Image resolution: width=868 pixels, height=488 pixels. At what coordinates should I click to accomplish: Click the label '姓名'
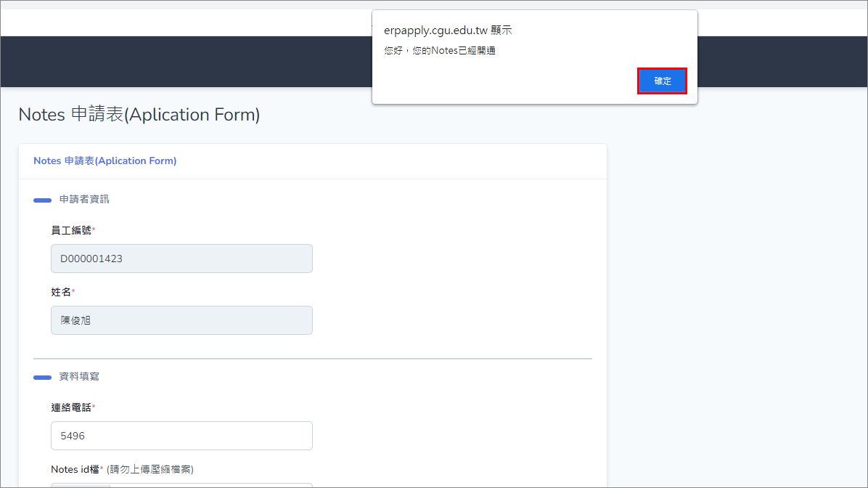pos(61,292)
